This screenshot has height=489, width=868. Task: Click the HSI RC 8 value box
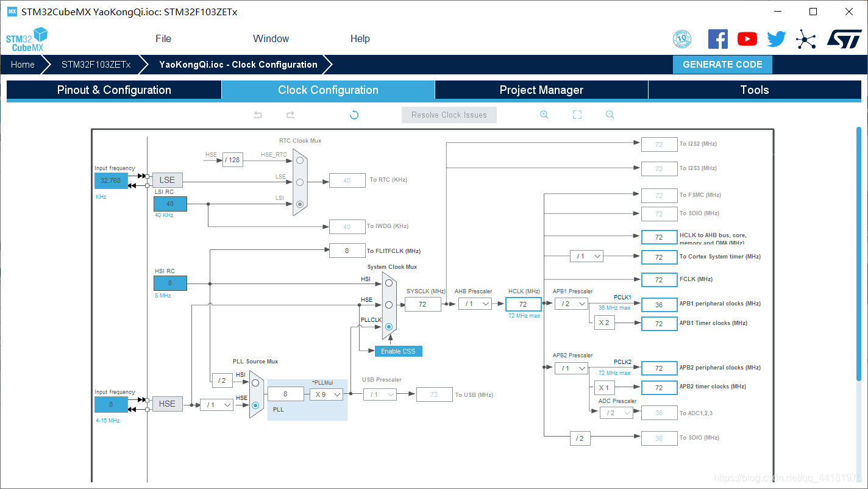point(170,283)
